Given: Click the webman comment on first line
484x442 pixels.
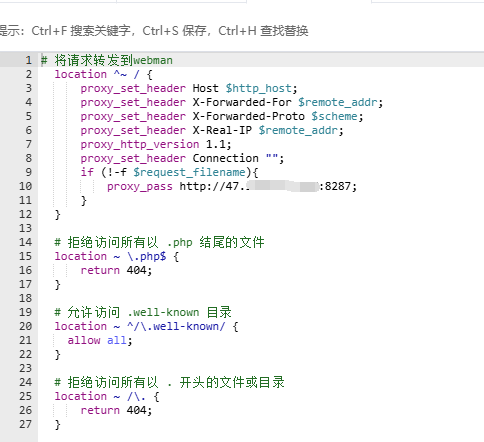Looking at the screenshot, I should pyautogui.click(x=153, y=60).
